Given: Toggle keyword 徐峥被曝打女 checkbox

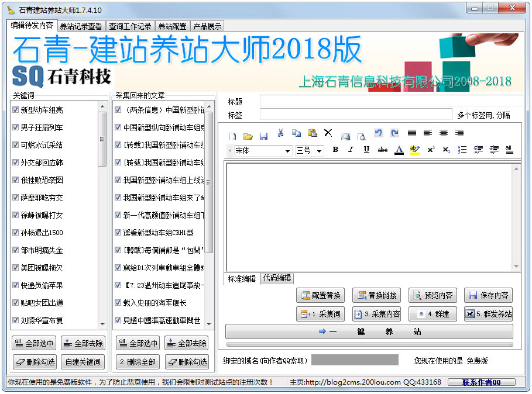Looking at the screenshot, I should (x=15, y=215).
